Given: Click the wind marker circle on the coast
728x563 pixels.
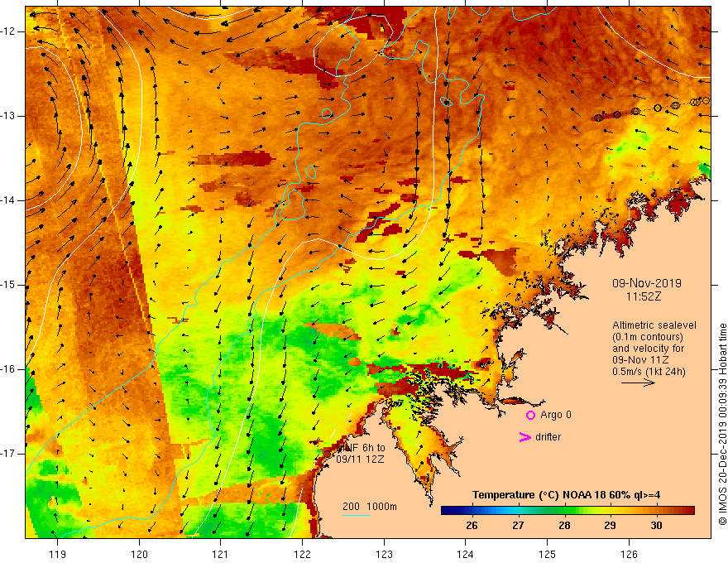Looking at the screenshot, I should pos(328,454).
